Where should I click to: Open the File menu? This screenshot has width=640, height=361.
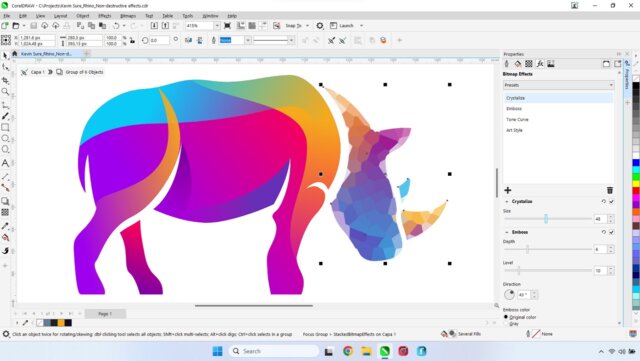[7, 16]
